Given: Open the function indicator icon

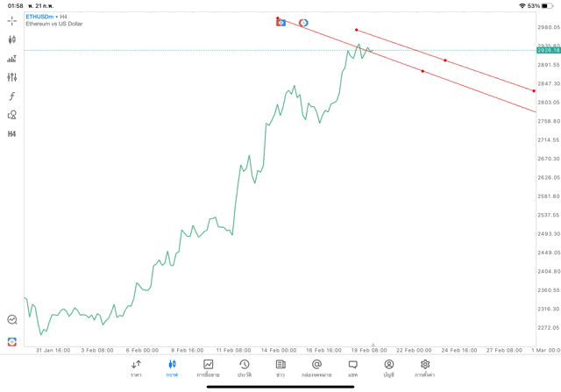Looking at the screenshot, I should pyautogui.click(x=12, y=96).
